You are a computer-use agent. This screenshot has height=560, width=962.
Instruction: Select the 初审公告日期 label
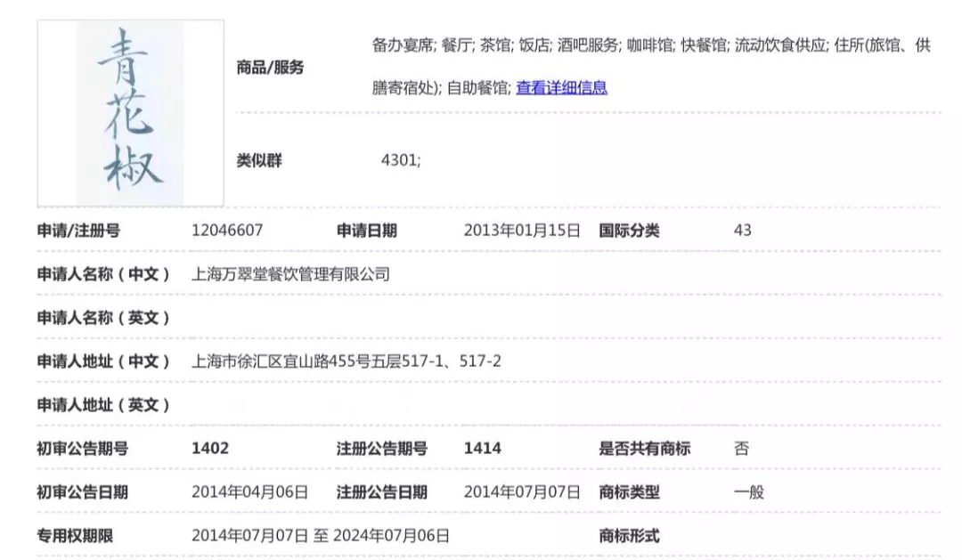(x=83, y=492)
